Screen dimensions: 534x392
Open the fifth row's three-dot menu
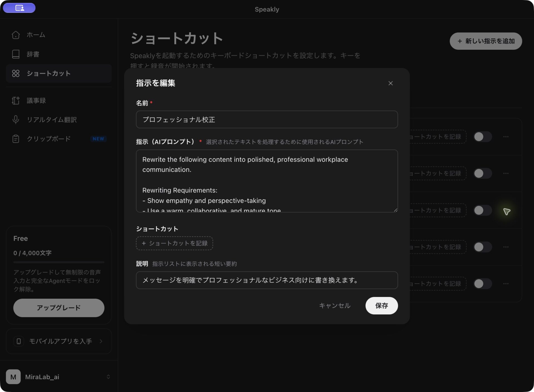point(506,284)
